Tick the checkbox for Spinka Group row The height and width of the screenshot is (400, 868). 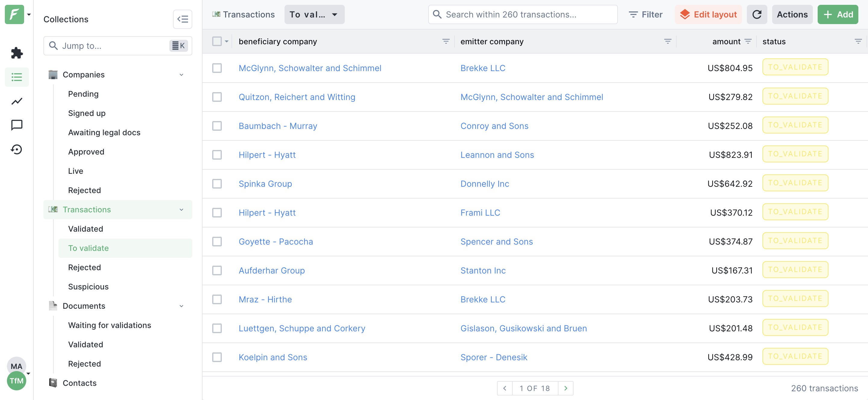pyautogui.click(x=217, y=184)
